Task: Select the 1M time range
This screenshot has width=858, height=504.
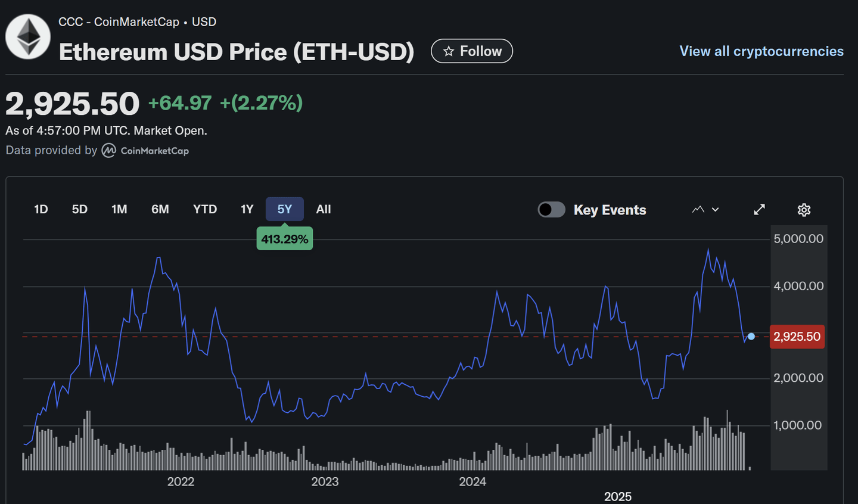Action: coord(119,209)
